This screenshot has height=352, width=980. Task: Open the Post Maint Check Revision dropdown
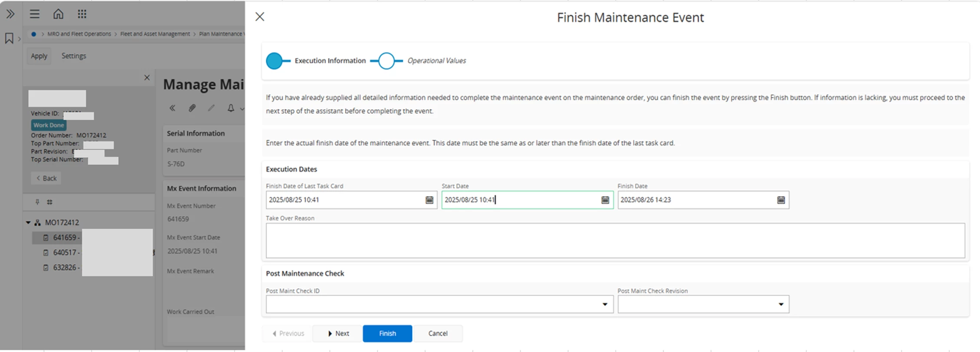tap(781, 304)
